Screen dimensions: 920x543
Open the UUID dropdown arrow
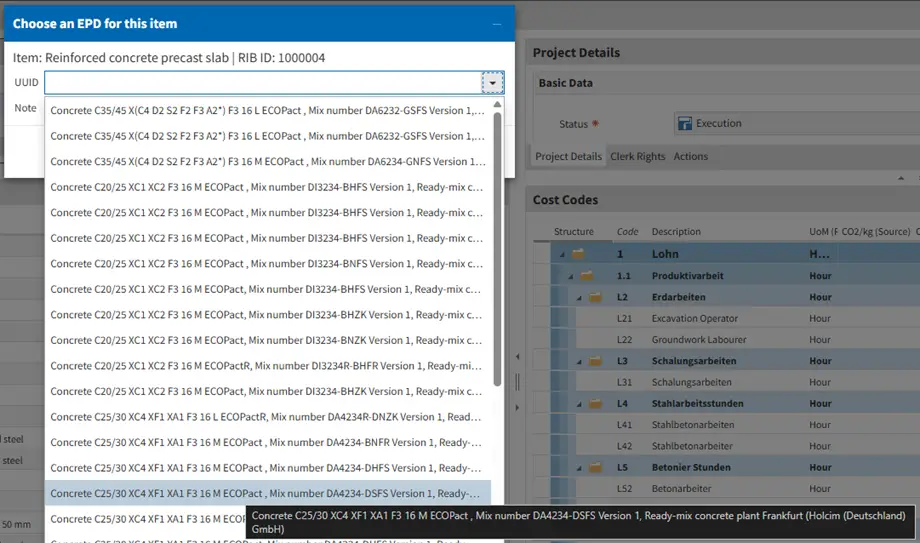(x=492, y=83)
